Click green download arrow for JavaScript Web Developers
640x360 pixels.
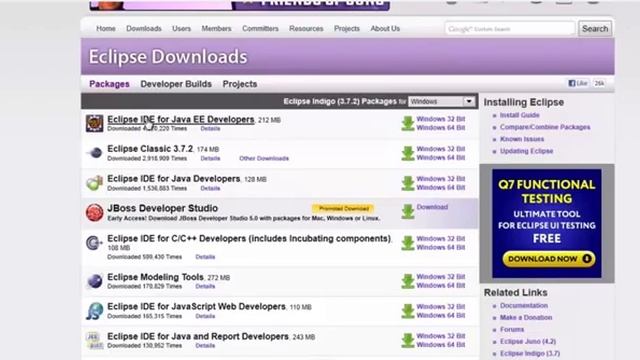(408, 311)
